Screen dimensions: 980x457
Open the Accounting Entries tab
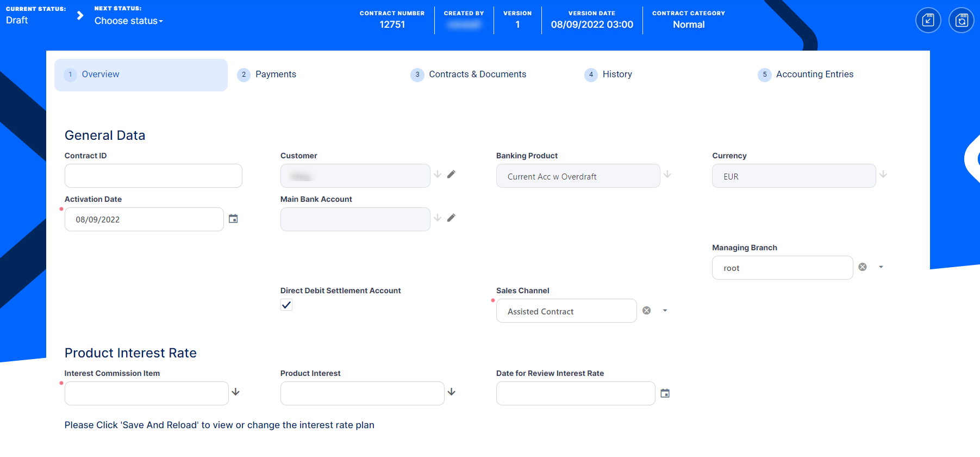coord(814,75)
